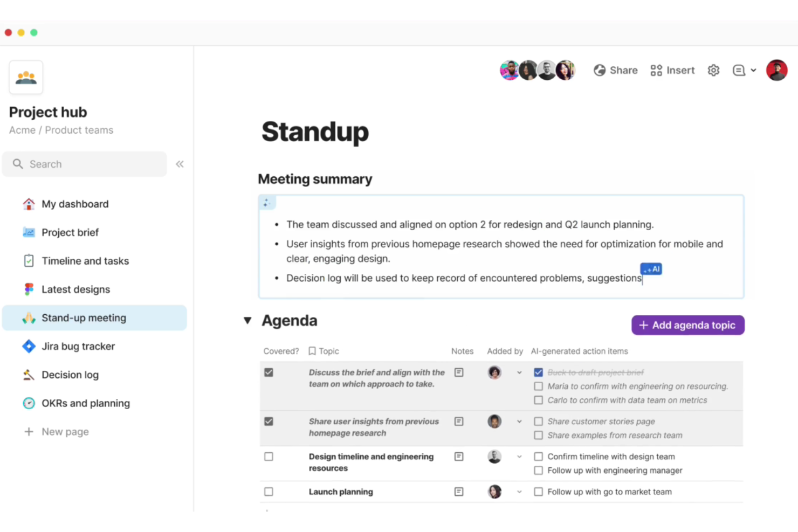This screenshot has width=798, height=532.
Task: Click the Search field in sidebar
Action: click(85, 164)
